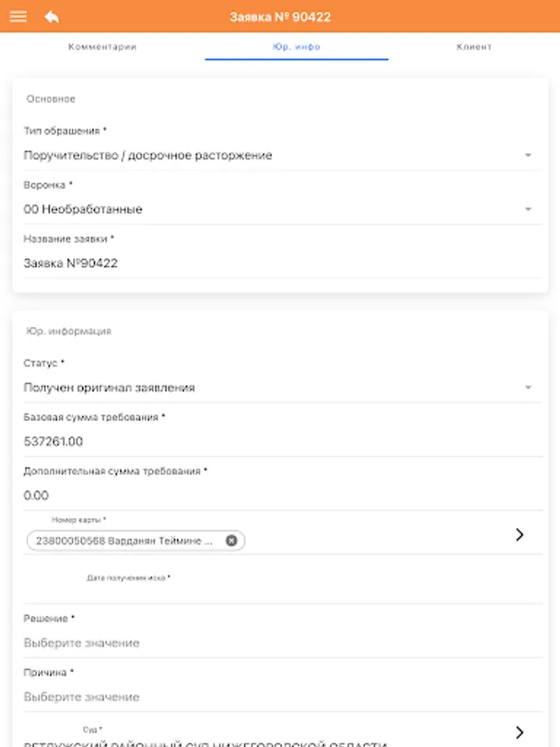Remove the card chip Варданян

click(231, 540)
